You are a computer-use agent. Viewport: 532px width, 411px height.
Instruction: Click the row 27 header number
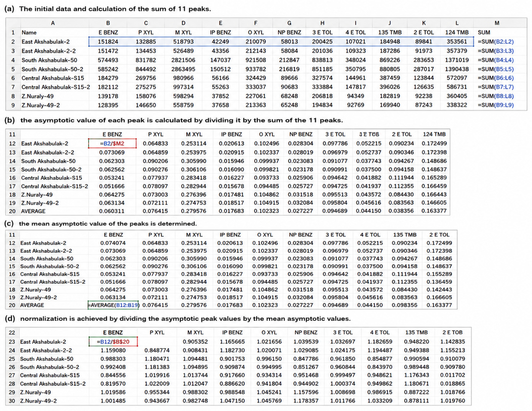point(12,375)
